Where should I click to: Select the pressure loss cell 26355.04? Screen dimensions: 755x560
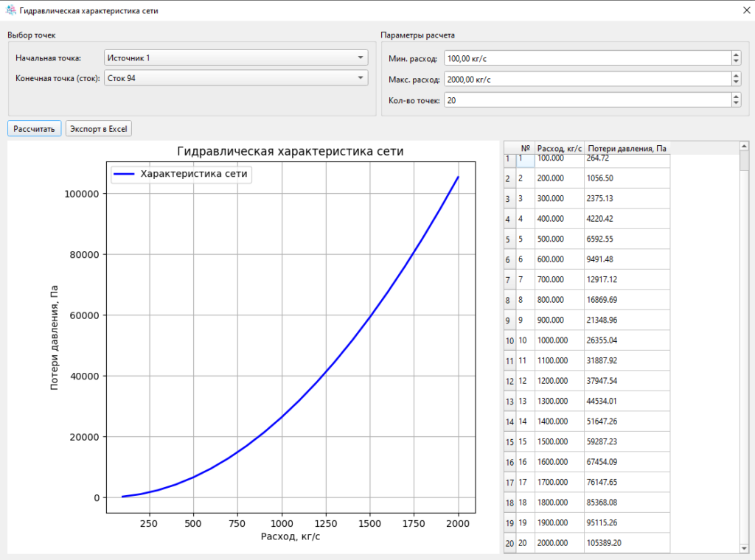(627, 340)
